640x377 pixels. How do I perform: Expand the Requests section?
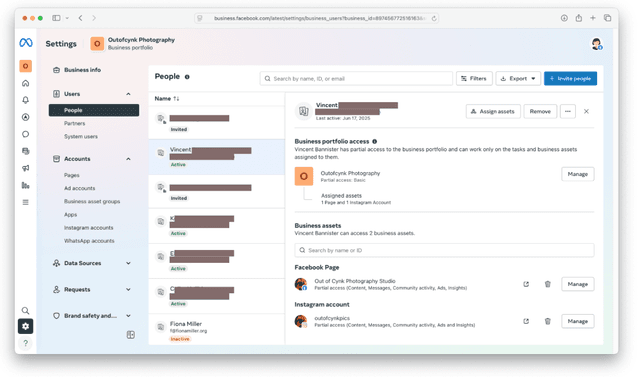128,290
